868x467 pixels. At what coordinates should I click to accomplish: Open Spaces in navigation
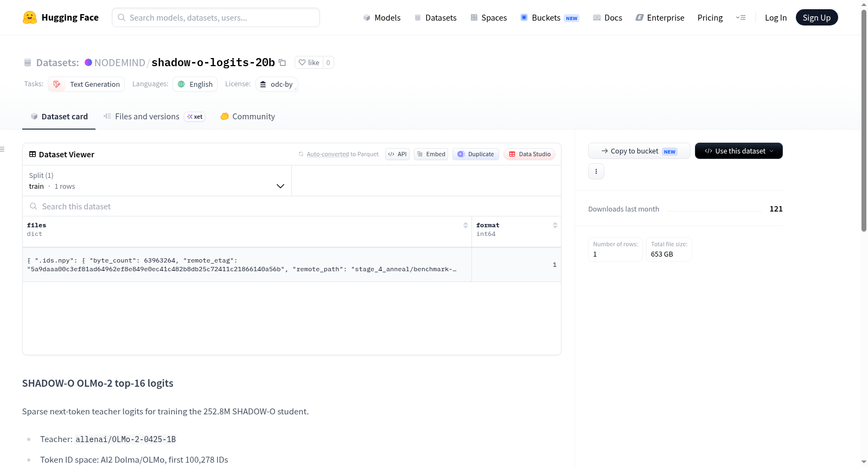click(489, 17)
